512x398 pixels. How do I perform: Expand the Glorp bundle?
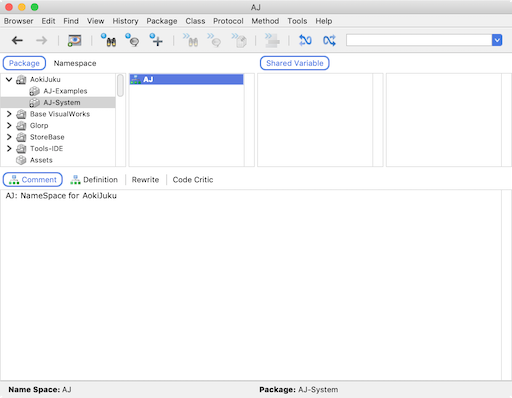click(9, 125)
